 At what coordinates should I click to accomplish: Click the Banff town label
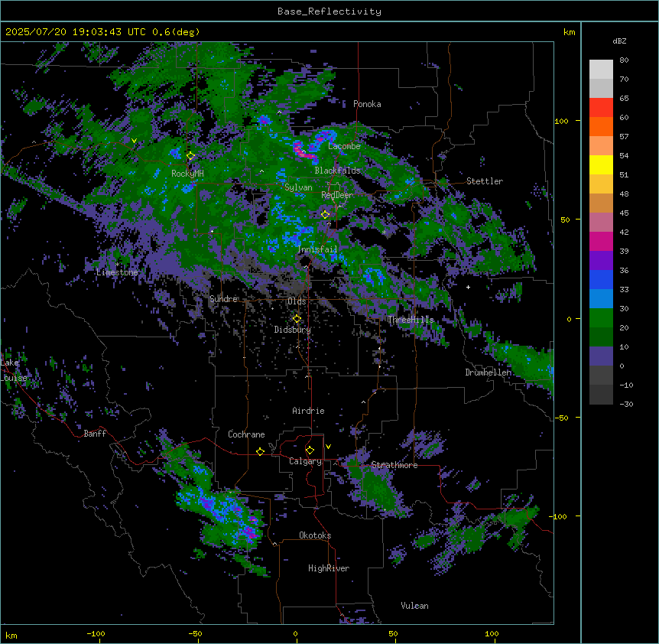(x=95, y=434)
